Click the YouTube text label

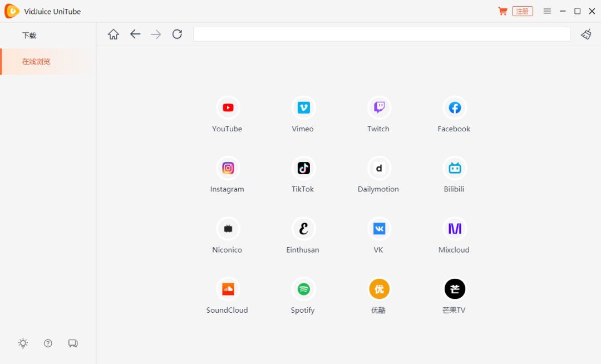pos(227,129)
